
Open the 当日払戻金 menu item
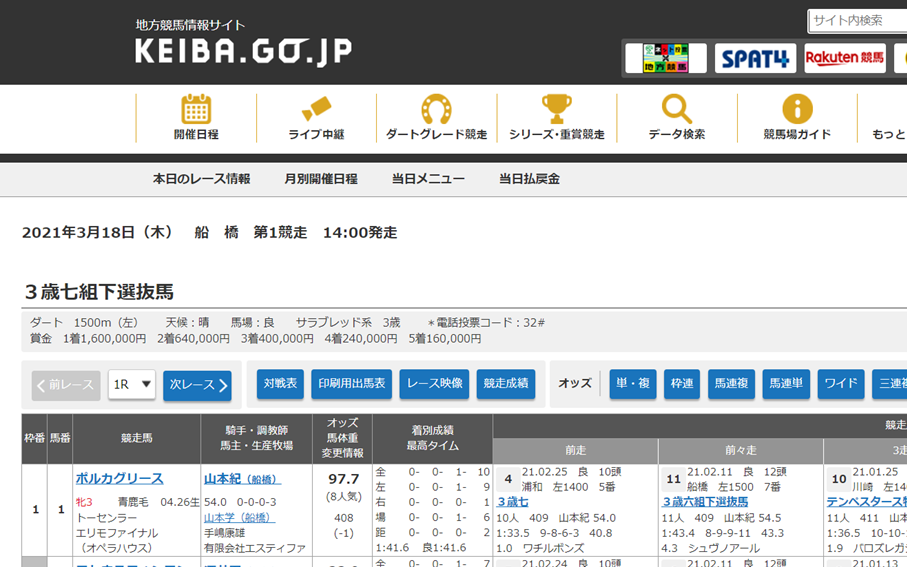point(529,179)
